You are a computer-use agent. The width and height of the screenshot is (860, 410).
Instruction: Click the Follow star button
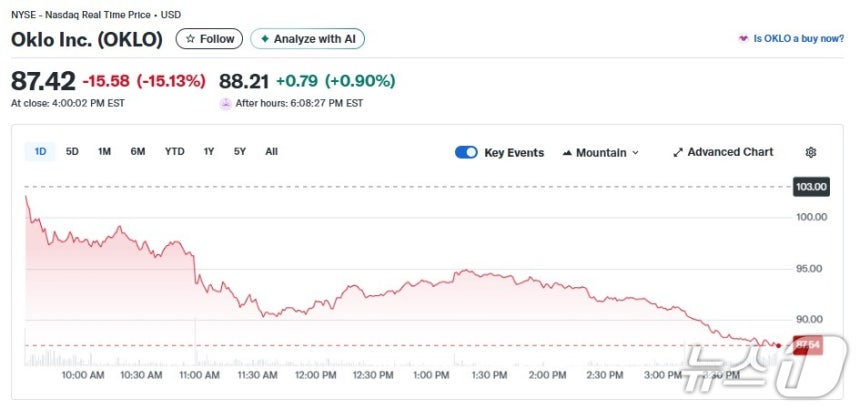click(209, 39)
